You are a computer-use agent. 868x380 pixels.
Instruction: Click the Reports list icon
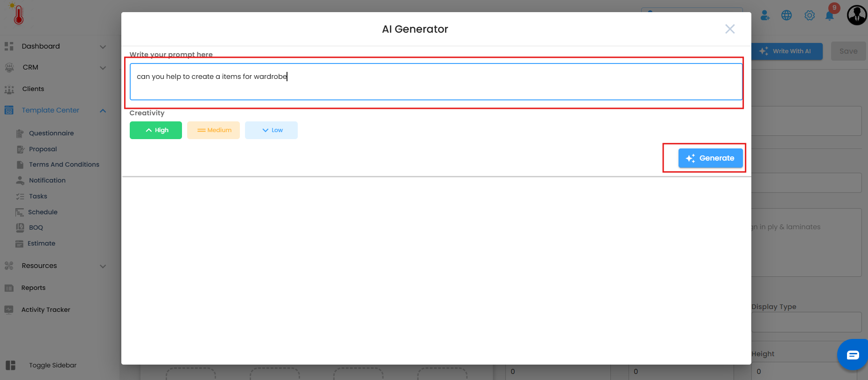coord(9,288)
